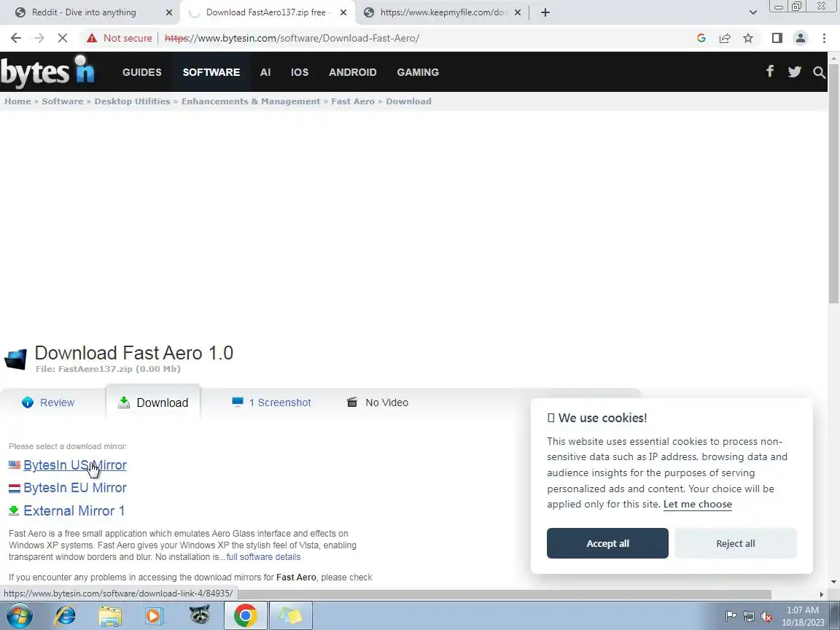Open Google icon in address bar
This screenshot has height=630, width=840.
pyautogui.click(x=701, y=38)
